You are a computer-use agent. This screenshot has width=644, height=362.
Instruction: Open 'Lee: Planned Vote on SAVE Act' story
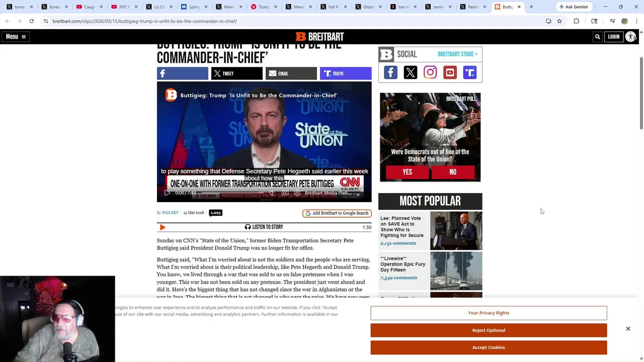point(402,227)
